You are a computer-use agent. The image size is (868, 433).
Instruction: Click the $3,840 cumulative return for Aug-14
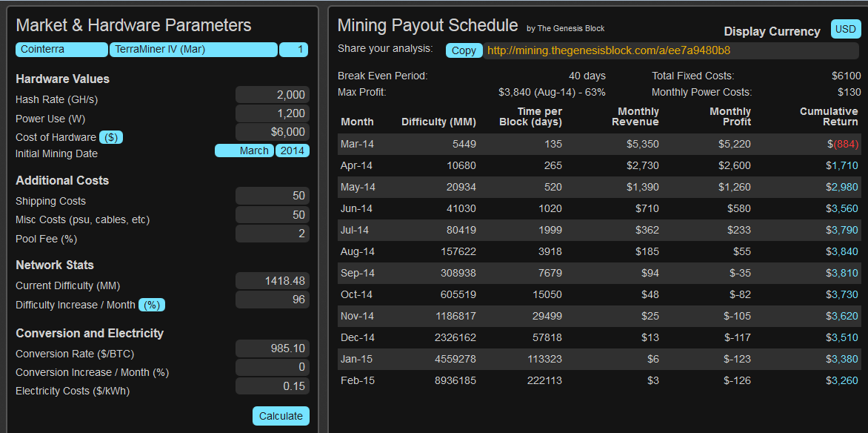[842, 251]
